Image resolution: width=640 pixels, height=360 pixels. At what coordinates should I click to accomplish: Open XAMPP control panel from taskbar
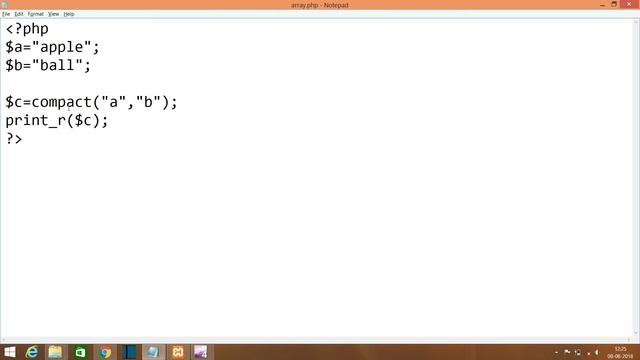click(x=178, y=352)
